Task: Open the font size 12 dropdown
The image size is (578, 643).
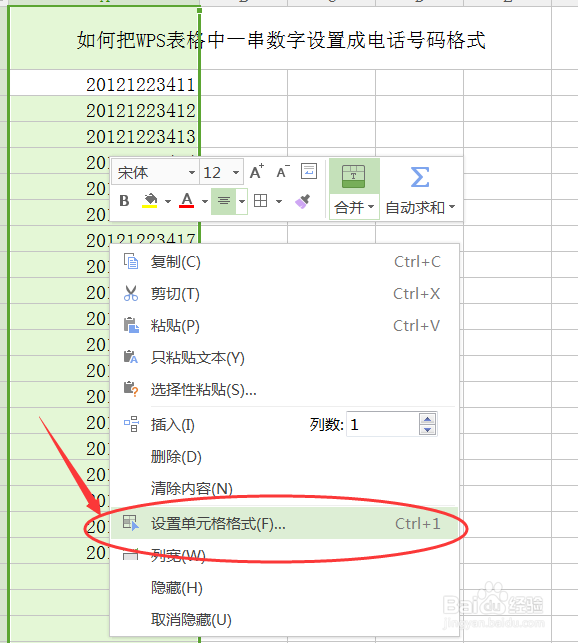Action: tap(235, 172)
